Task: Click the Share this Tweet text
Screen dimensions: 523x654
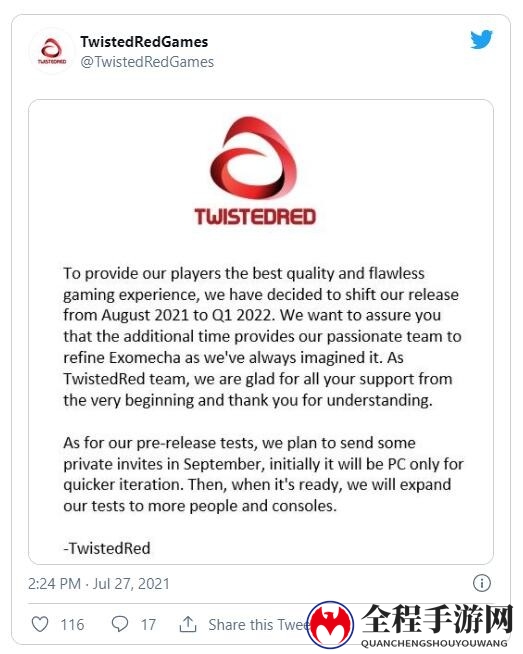Action: click(x=259, y=624)
